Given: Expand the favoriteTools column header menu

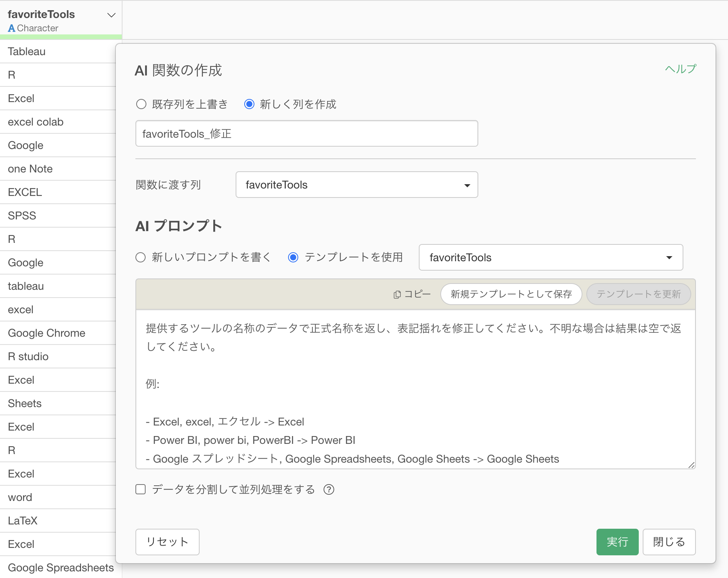Looking at the screenshot, I should point(111,15).
